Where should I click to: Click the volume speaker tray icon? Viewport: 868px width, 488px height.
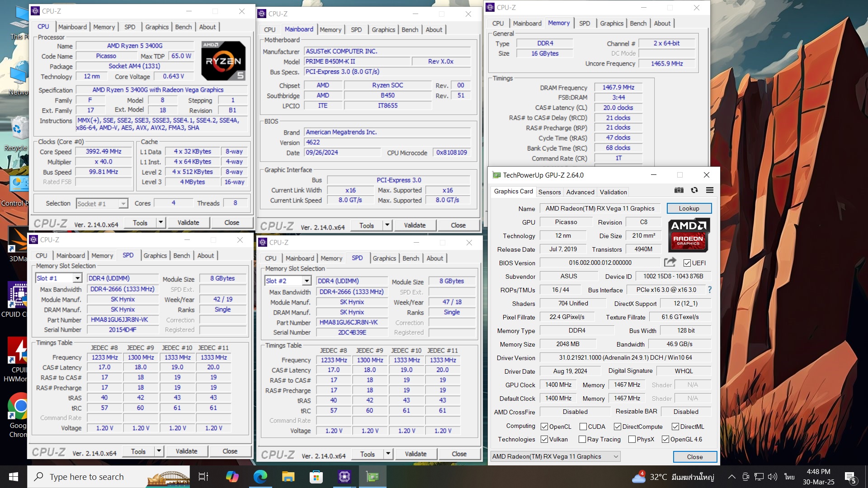(772, 477)
